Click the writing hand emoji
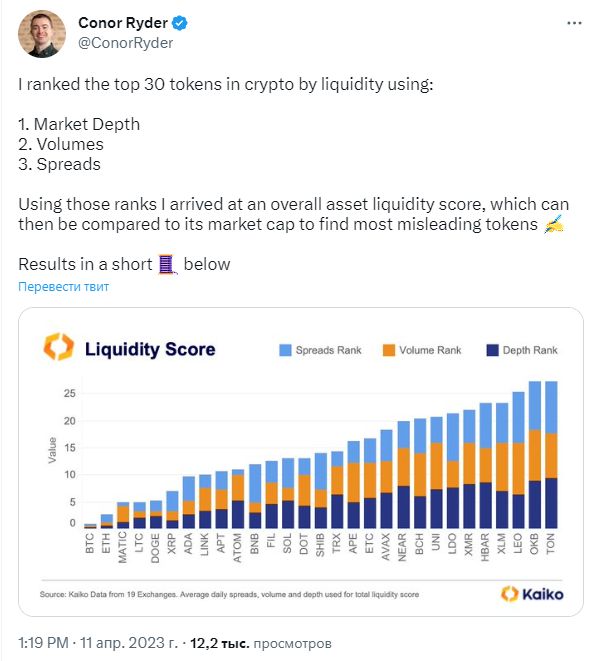 click(554, 224)
